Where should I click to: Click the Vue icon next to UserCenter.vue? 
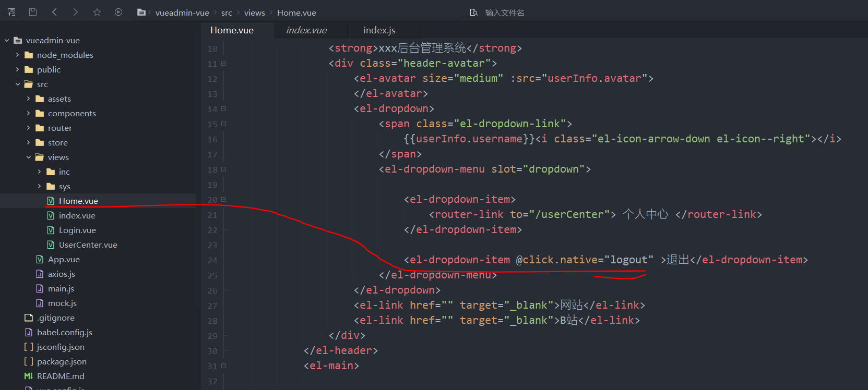click(51, 245)
